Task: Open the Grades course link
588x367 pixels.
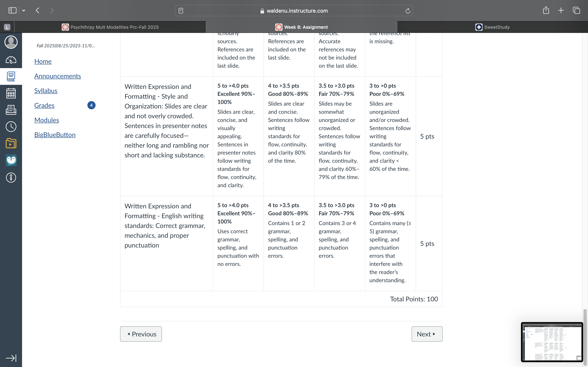Action: point(44,105)
